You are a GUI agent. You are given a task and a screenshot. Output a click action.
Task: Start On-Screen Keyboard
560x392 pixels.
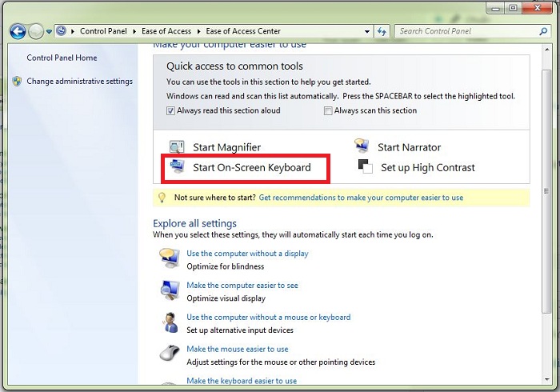252,167
